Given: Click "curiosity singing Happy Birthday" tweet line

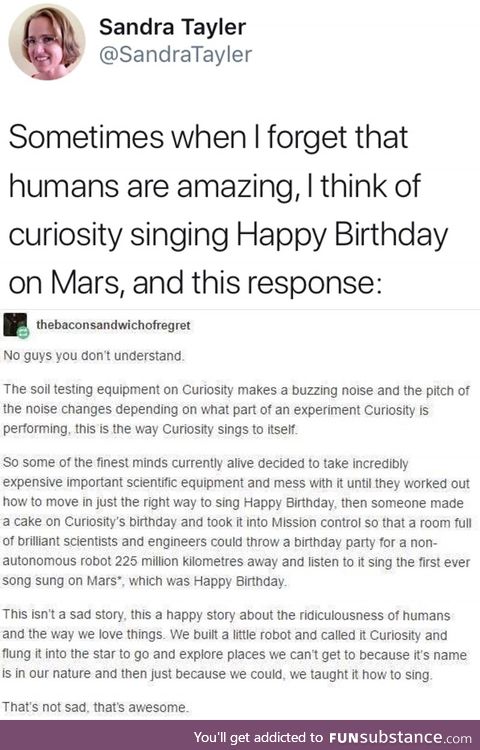Looking at the screenshot, I should 229,235.
